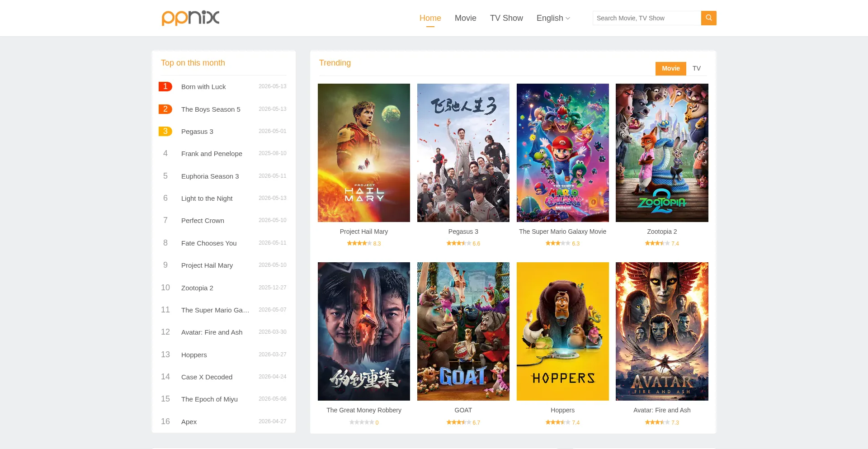Select Perfect Crown entry
This screenshot has width=868, height=449.
(203, 221)
